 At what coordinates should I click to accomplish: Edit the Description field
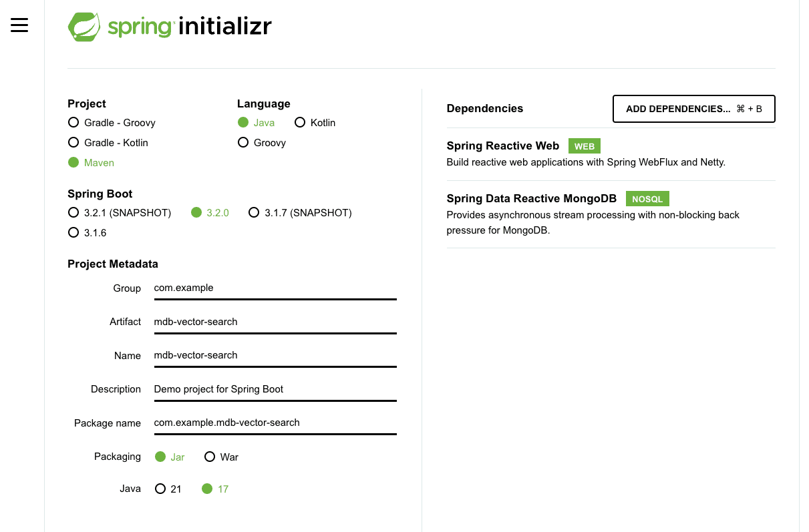pos(275,389)
